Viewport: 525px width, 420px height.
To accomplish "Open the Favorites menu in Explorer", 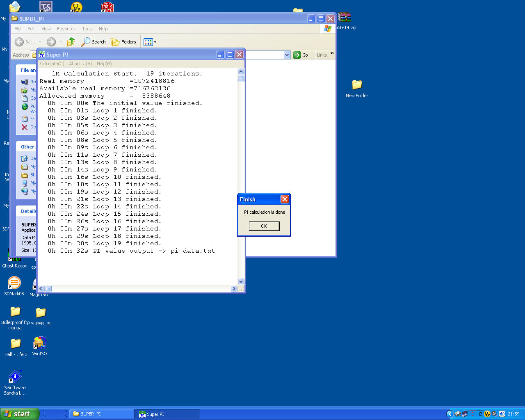I will click(66, 29).
